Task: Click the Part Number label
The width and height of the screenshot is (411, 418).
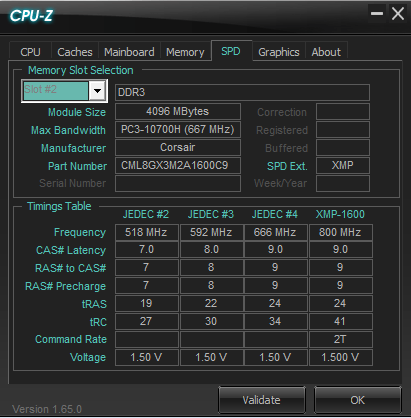Action: coord(77,166)
